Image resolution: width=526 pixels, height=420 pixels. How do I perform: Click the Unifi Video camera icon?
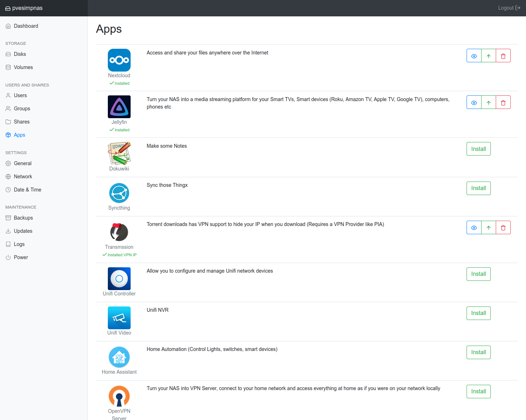(x=119, y=318)
